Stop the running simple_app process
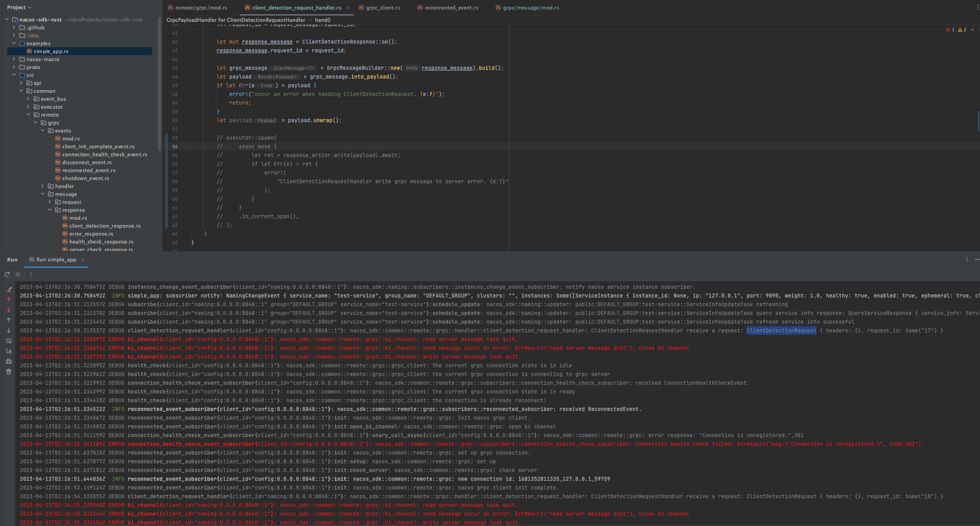The width and height of the screenshot is (980, 526). click(17, 274)
